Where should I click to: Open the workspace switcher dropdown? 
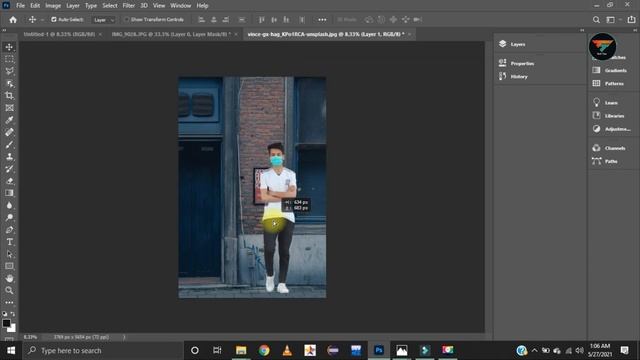(x=613, y=20)
